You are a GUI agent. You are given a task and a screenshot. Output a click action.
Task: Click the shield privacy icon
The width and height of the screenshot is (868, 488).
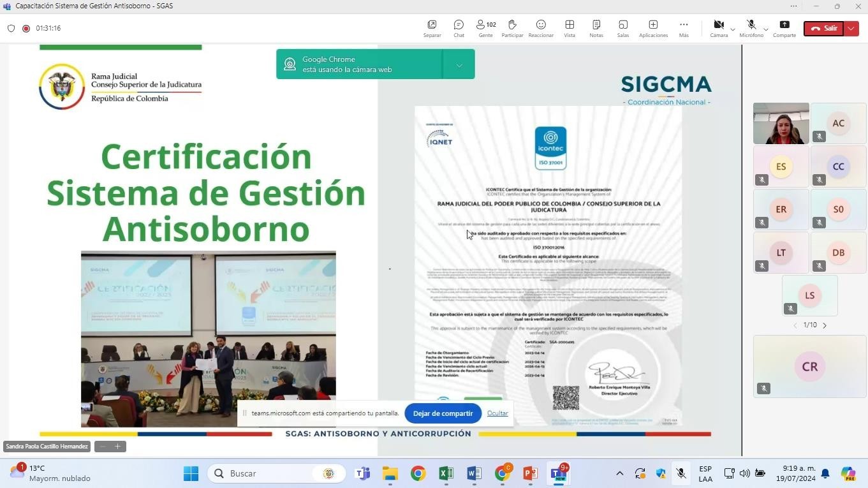click(x=11, y=28)
